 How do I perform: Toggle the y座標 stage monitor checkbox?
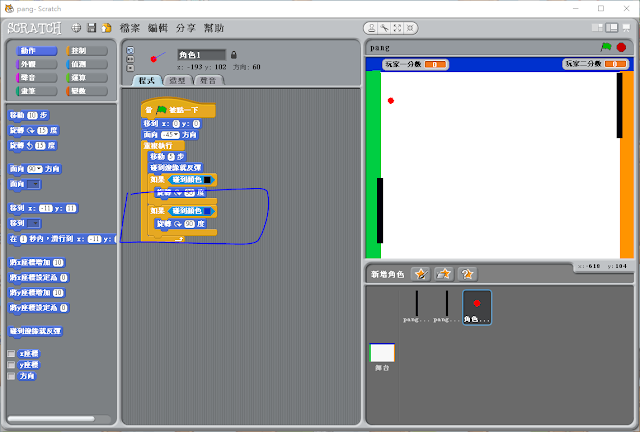[11, 365]
